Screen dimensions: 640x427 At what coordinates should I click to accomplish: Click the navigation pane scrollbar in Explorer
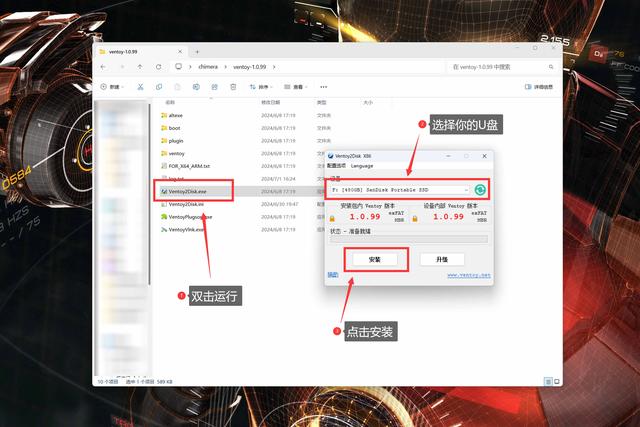click(x=149, y=194)
